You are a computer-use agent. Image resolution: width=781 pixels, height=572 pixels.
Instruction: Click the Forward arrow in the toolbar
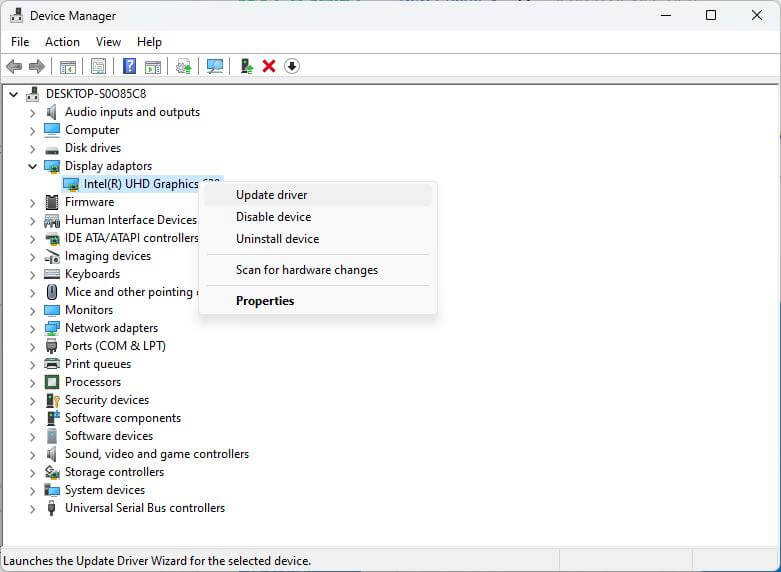click(x=37, y=66)
